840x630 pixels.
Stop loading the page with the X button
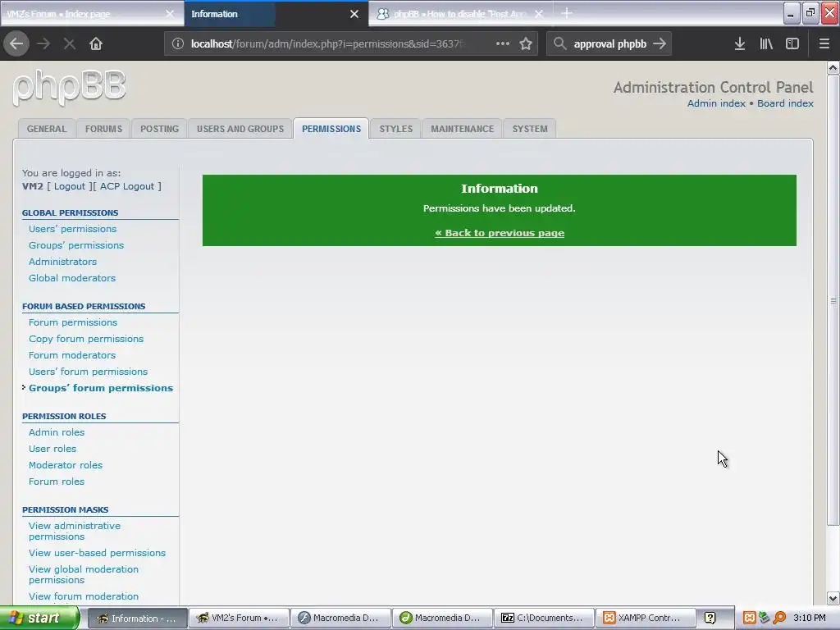pos(69,44)
